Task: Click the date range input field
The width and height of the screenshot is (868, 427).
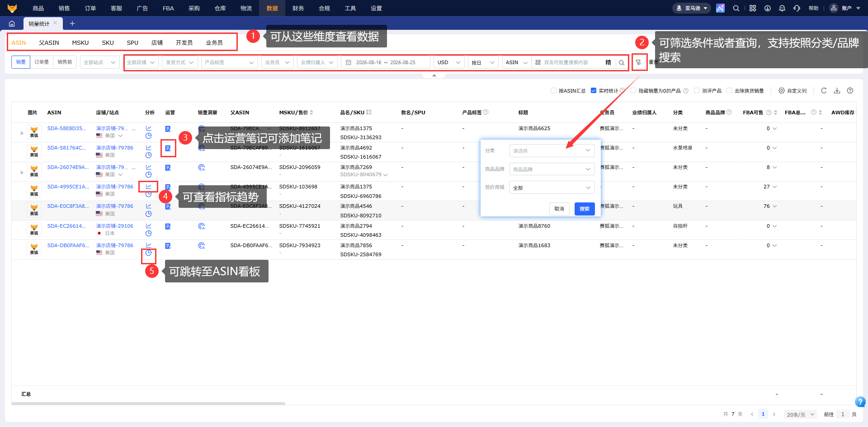Action: pos(386,62)
